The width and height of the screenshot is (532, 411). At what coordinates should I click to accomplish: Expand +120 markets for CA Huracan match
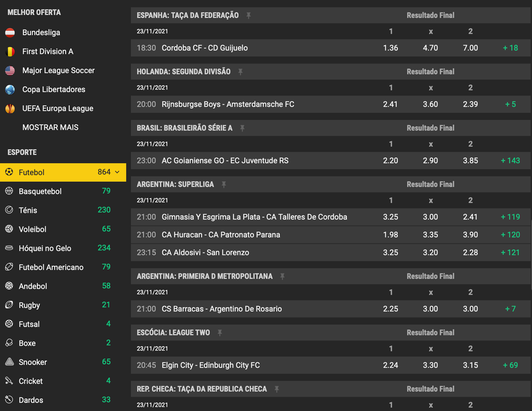pos(510,234)
